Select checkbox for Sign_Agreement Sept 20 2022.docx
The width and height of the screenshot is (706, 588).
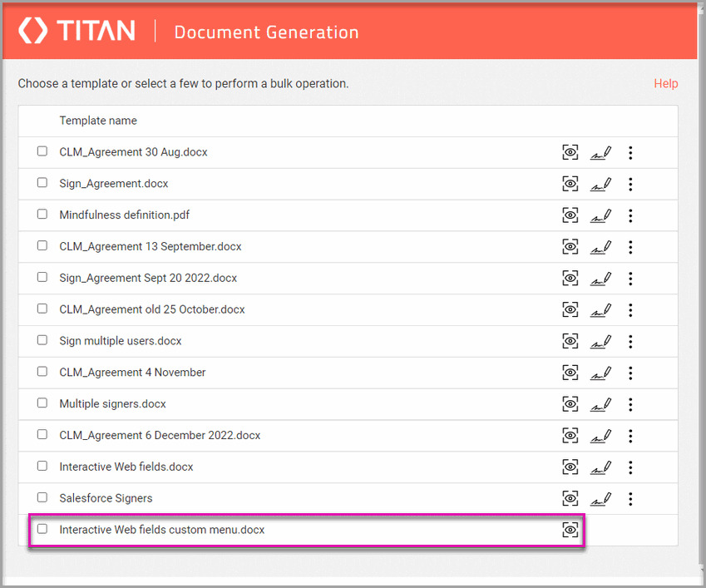tap(42, 277)
